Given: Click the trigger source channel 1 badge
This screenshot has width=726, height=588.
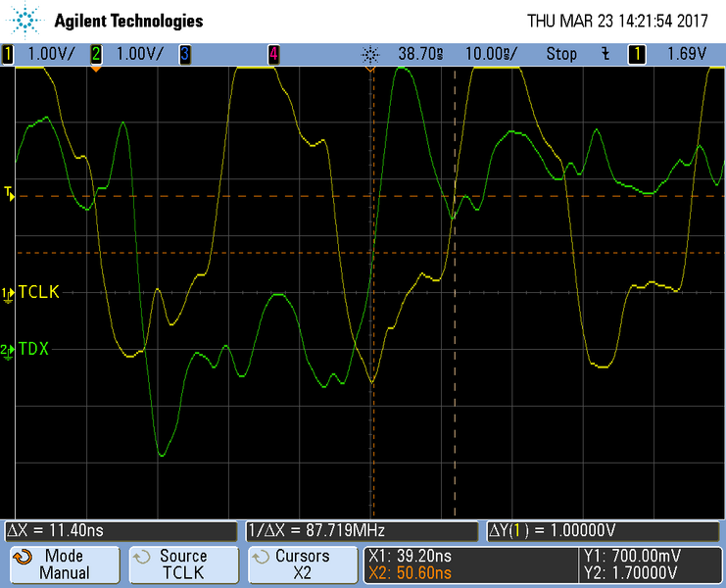Looking at the screenshot, I should (x=637, y=54).
